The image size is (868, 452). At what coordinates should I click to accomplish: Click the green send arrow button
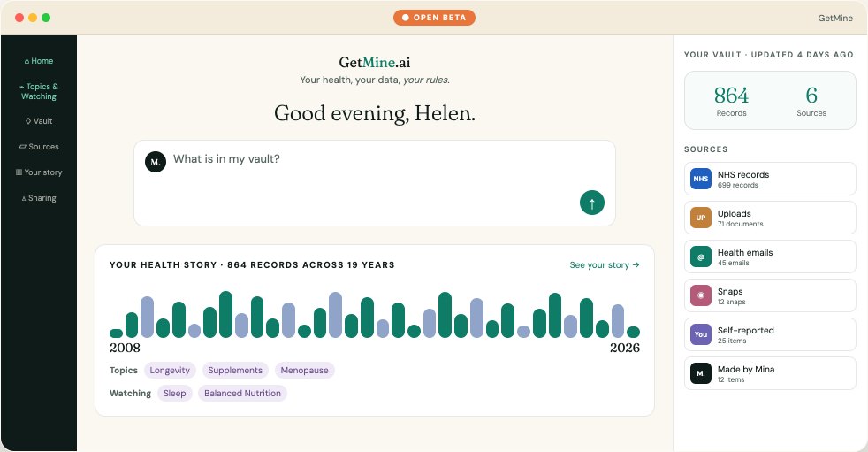point(591,203)
